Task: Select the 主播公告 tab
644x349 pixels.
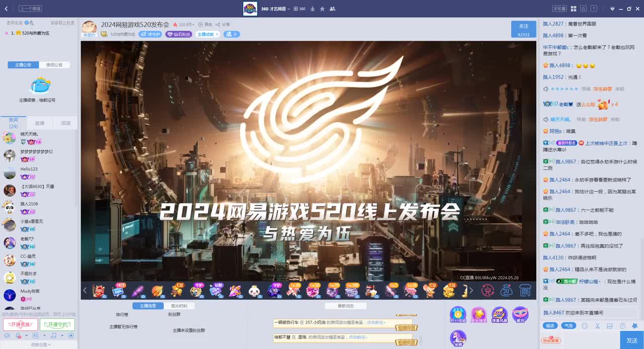Action: tap(23, 65)
